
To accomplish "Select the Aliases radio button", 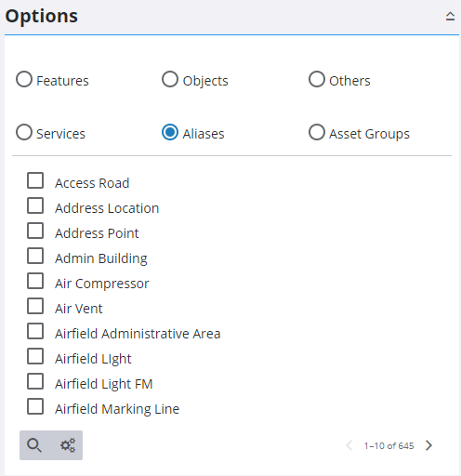I will 170,132.
